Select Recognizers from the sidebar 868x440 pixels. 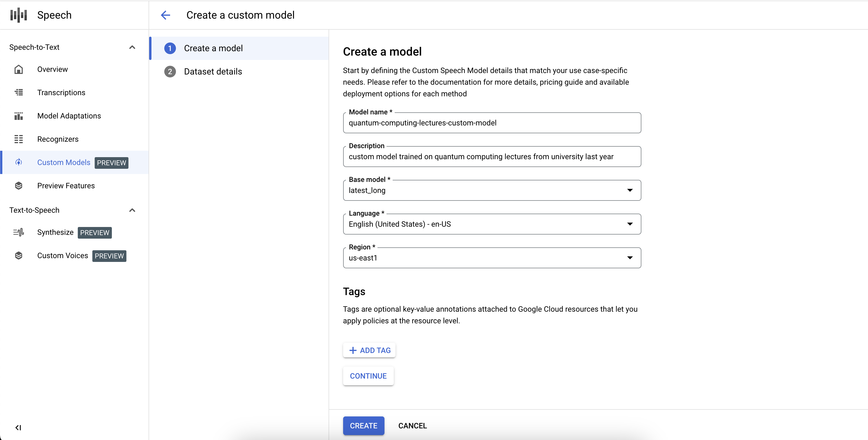[58, 139]
